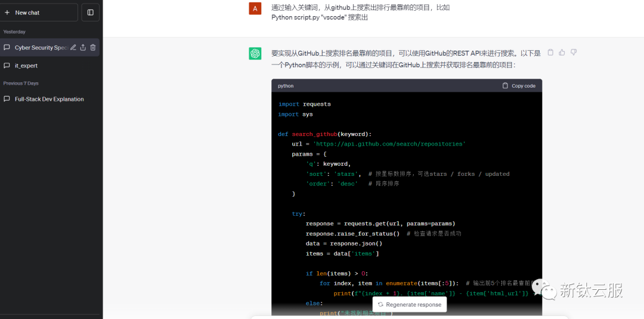Click the 'else:' line in code
Image resolution: width=644 pixels, height=319 pixels.
(314, 303)
